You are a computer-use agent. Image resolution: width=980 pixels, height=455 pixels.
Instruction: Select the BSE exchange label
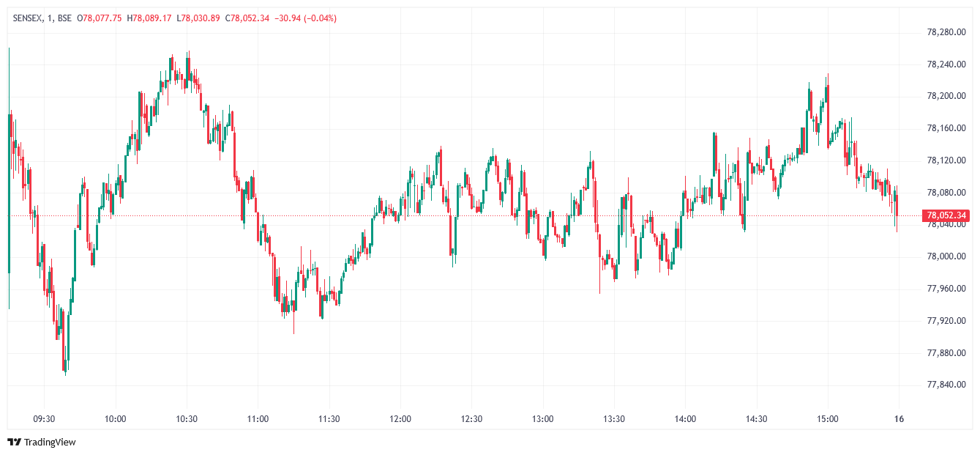tap(64, 18)
